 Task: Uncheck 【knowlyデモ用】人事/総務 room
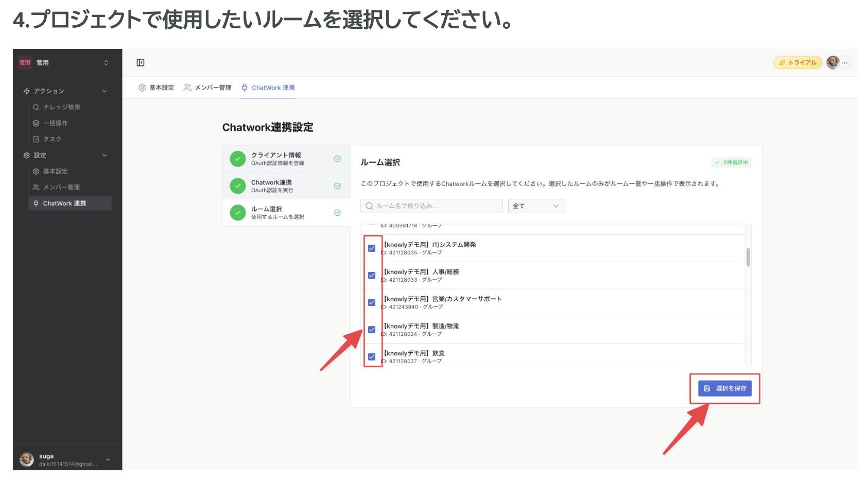tap(372, 275)
